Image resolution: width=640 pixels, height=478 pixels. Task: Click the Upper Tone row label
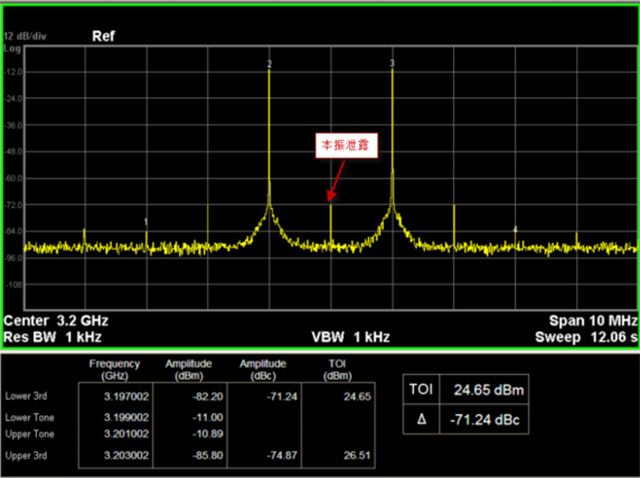(29, 434)
